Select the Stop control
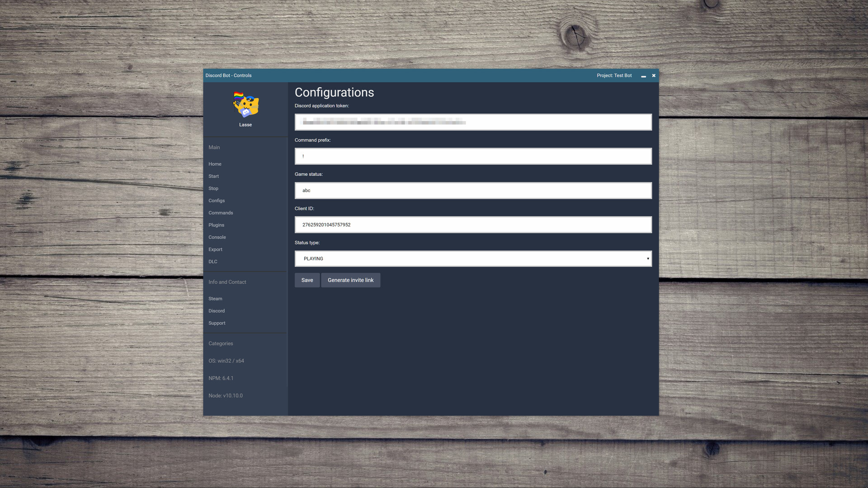868x488 pixels. (213, 188)
